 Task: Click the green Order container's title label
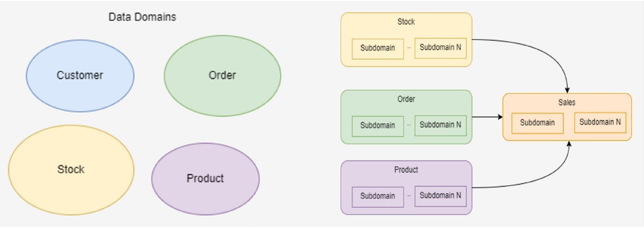pyautogui.click(x=406, y=99)
